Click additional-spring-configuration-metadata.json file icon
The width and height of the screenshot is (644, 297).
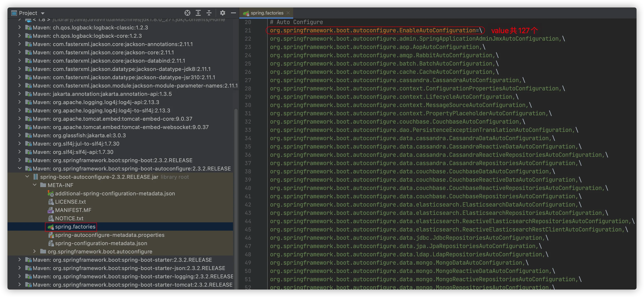click(51, 194)
